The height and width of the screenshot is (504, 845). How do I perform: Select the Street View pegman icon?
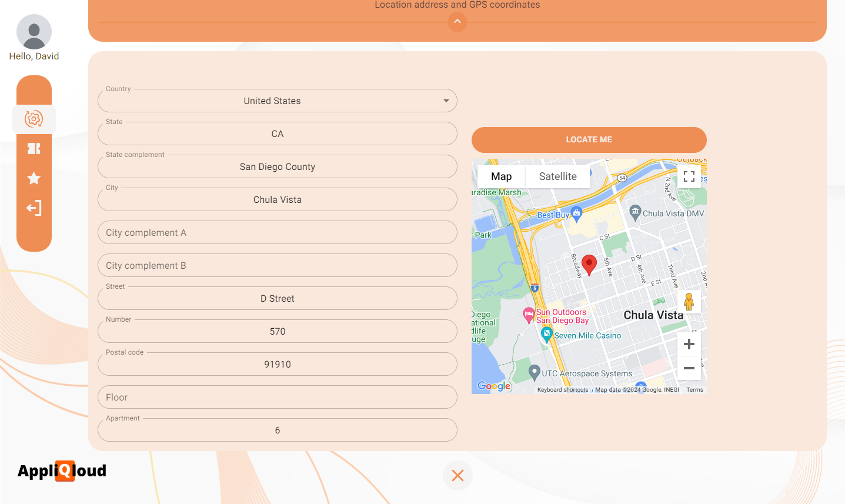coord(689,302)
